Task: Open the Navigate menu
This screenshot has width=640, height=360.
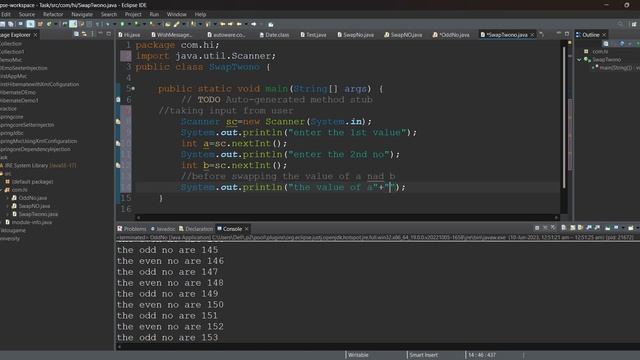Action: coord(82,14)
